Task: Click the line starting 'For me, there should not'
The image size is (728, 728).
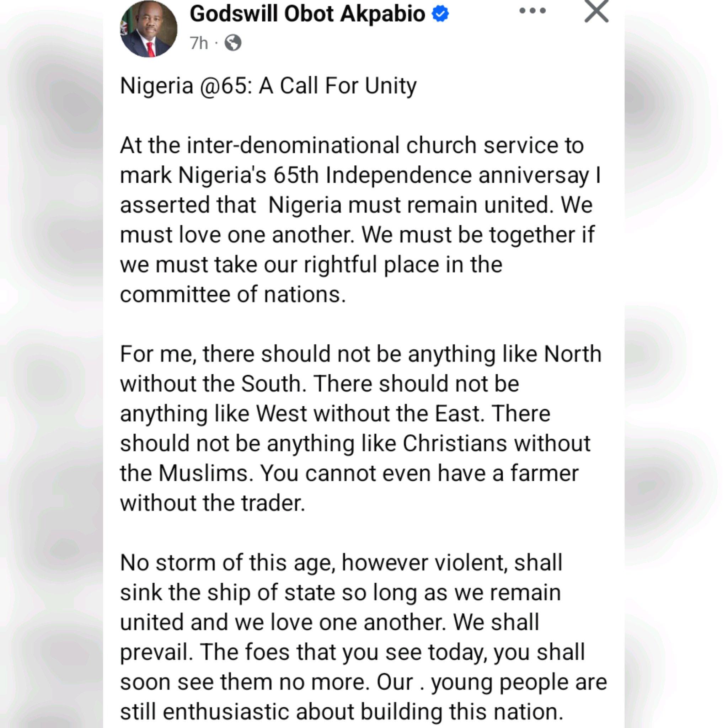Action: 360,354
